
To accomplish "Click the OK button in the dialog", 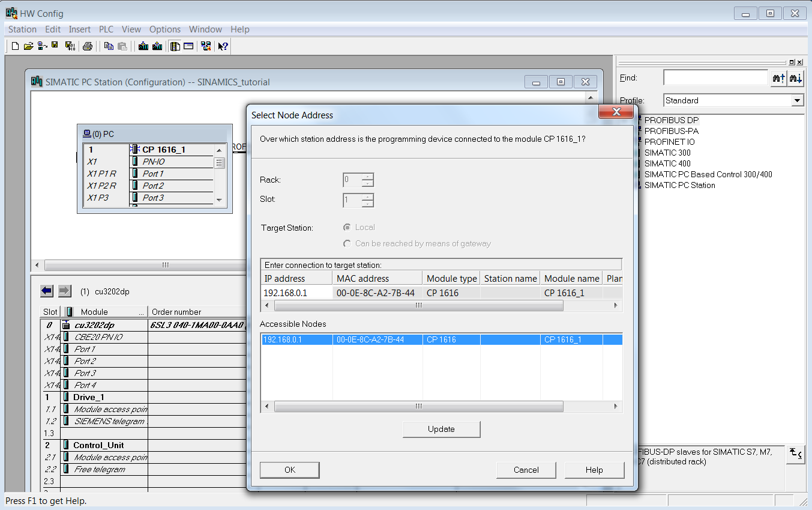I will 290,470.
